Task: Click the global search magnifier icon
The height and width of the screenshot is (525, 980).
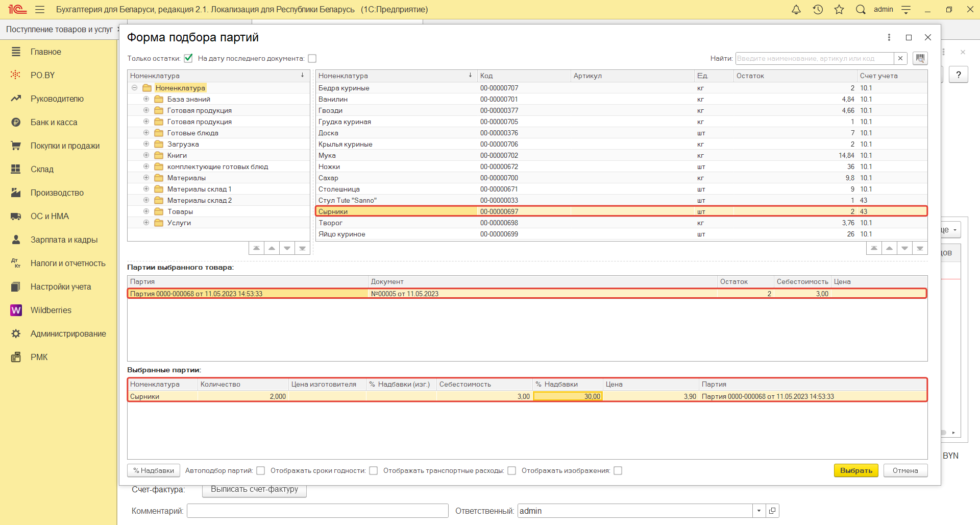Action: (x=861, y=10)
